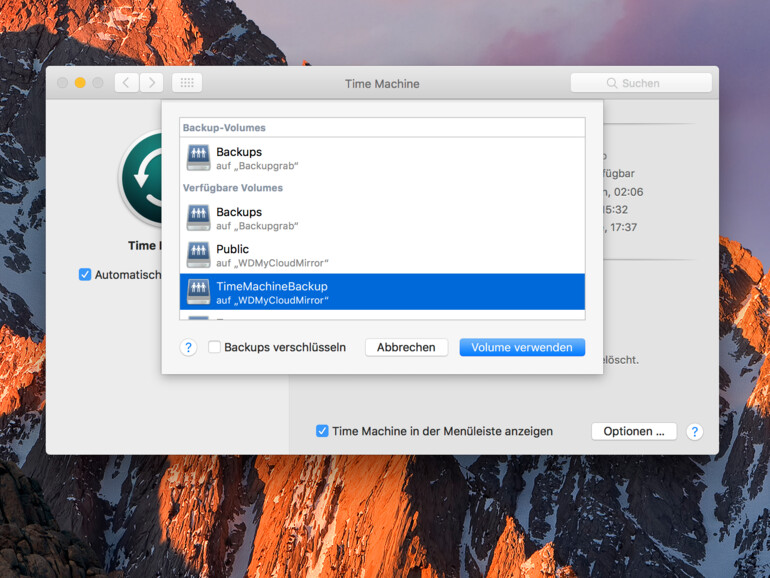Click the network drive icon of Backups under Verfügbare Volumes

(x=198, y=218)
